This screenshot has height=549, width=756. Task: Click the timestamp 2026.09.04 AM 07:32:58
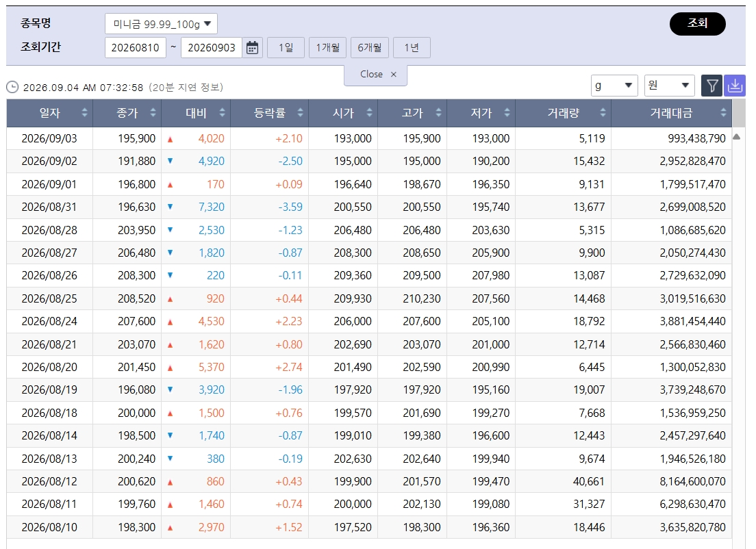(84, 88)
